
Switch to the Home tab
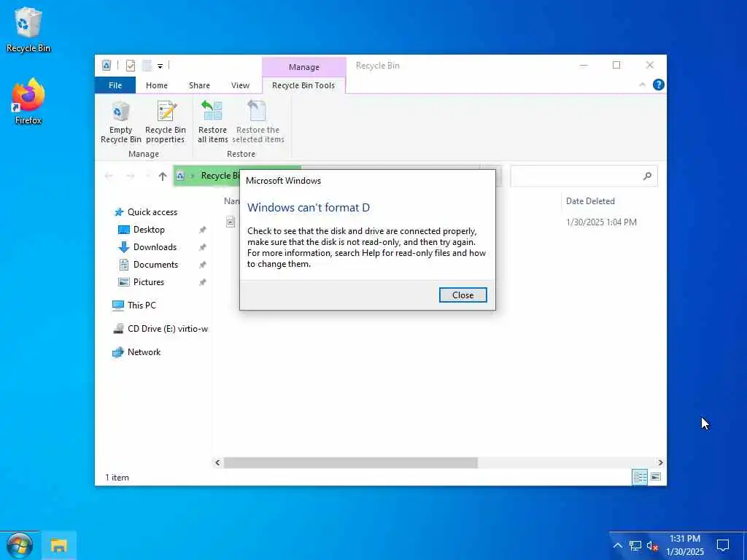pos(157,85)
